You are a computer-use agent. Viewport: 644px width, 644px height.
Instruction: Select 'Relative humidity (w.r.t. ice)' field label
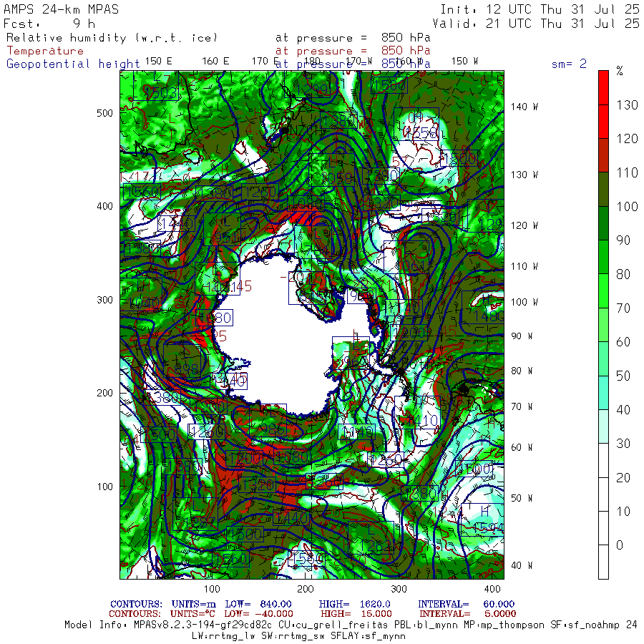click(112, 38)
